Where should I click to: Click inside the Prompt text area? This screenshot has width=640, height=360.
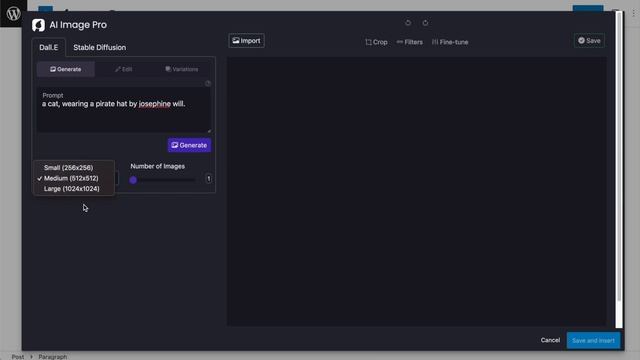124,110
